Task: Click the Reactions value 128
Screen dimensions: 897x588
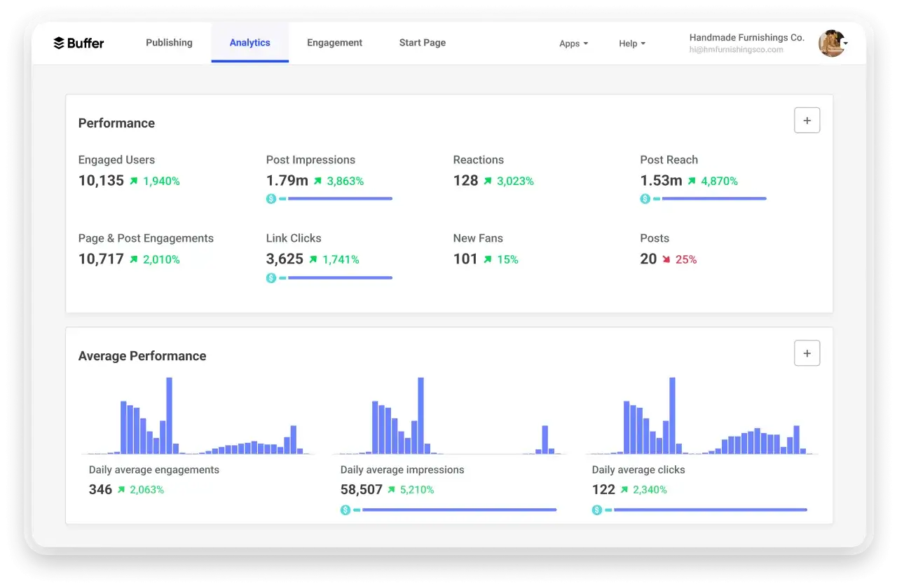Action: (465, 180)
